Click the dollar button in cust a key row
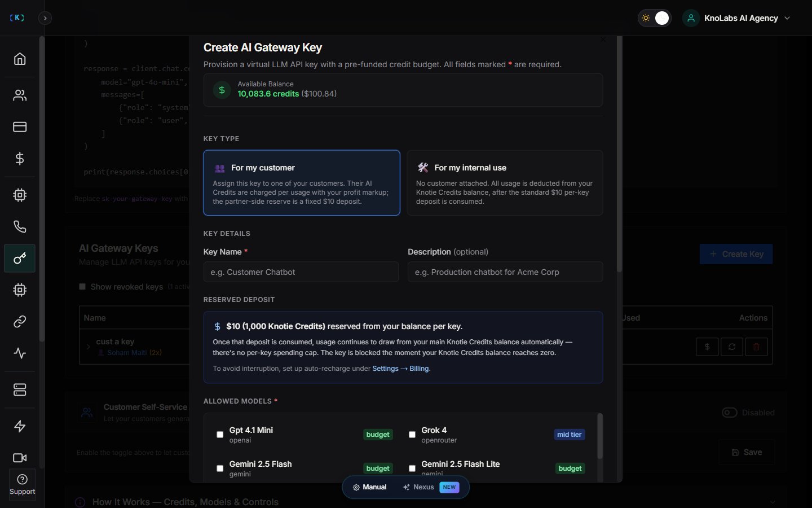Image resolution: width=812 pixels, height=508 pixels. (x=707, y=347)
